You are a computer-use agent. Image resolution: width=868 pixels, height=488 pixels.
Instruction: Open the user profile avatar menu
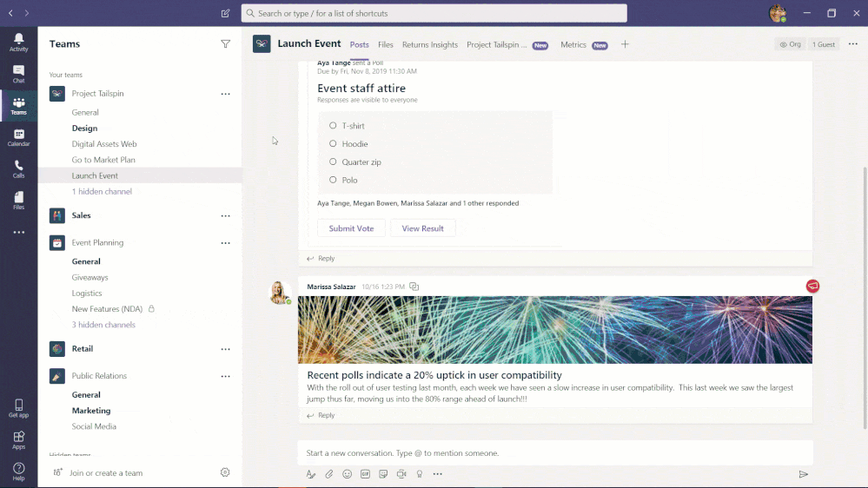(x=778, y=13)
